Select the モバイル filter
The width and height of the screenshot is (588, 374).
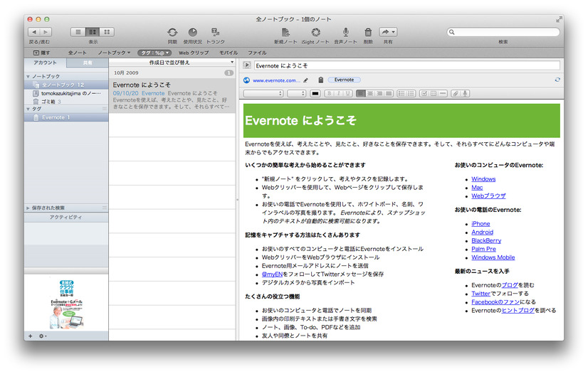coord(229,53)
